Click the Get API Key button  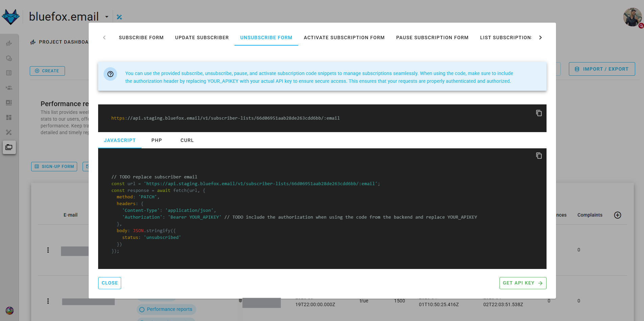(x=523, y=283)
